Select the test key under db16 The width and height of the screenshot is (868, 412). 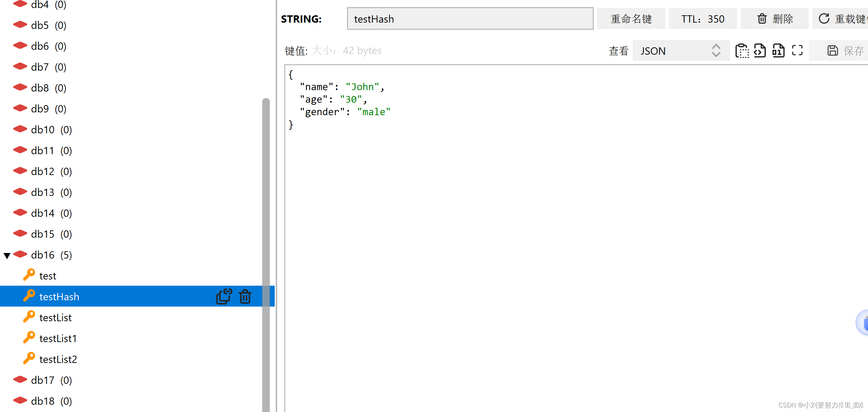pos(48,276)
